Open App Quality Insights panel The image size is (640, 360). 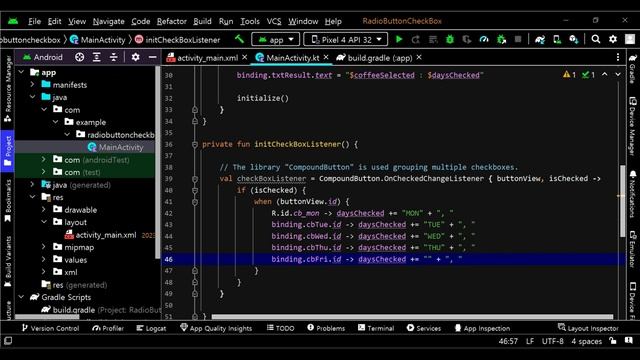(x=216, y=328)
